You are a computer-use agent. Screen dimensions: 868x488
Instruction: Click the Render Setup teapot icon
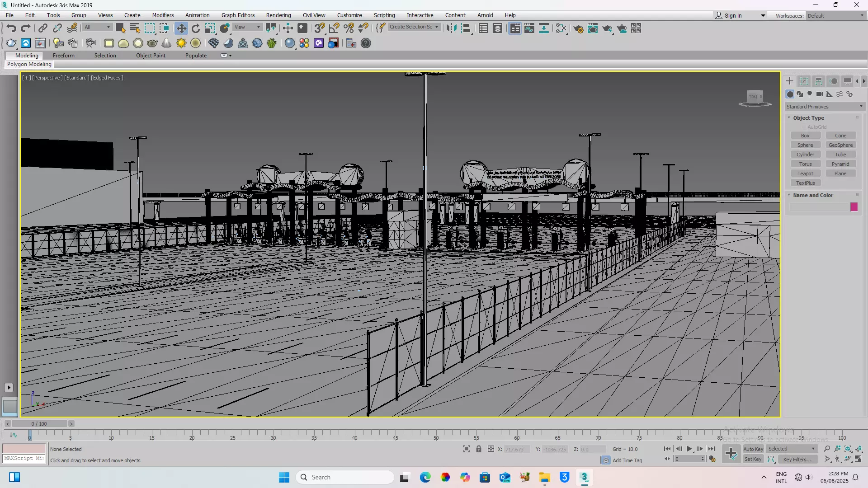pos(578,28)
